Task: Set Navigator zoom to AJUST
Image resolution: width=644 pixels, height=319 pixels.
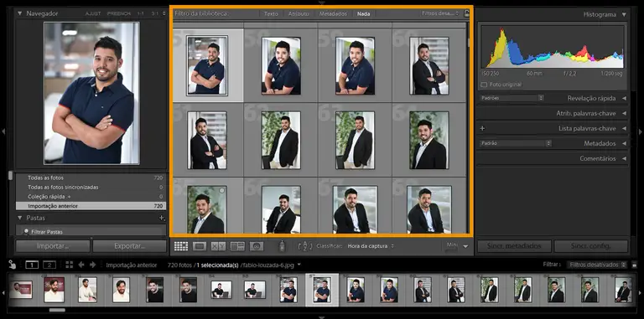Action: [93, 13]
